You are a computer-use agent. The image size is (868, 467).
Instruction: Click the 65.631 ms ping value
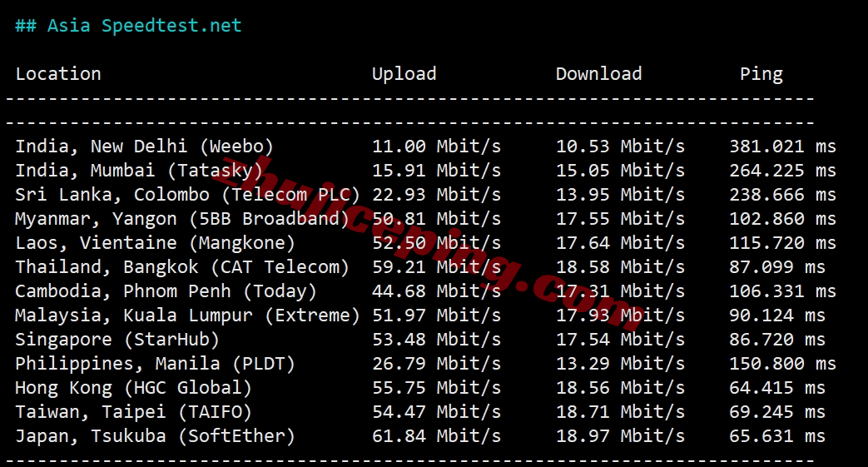tap(777, 436)
